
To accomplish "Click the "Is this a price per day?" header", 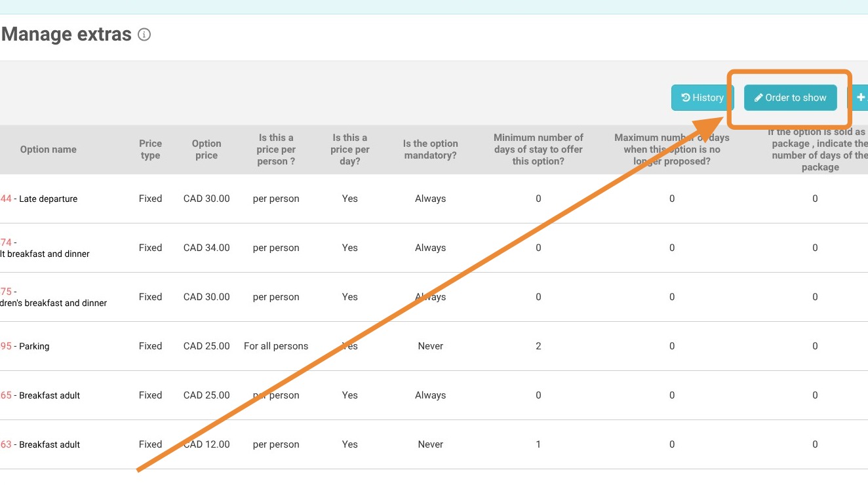I will (x=349, y=149).
